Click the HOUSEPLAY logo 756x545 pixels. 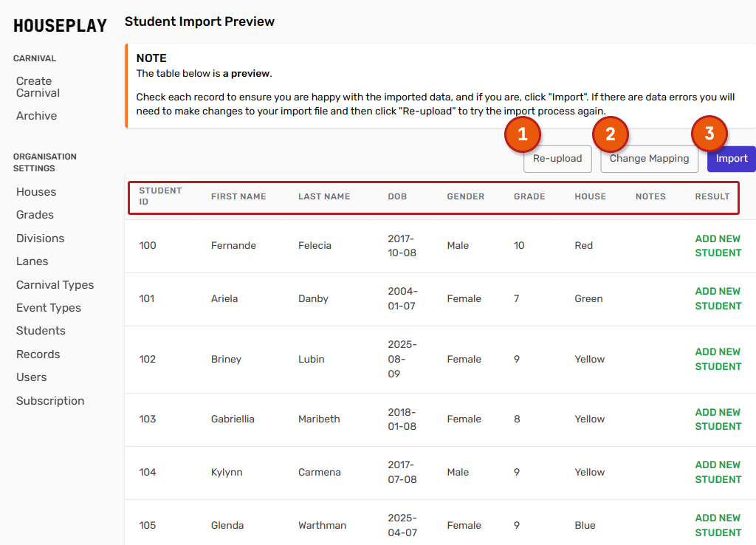(x=60, y=25)
